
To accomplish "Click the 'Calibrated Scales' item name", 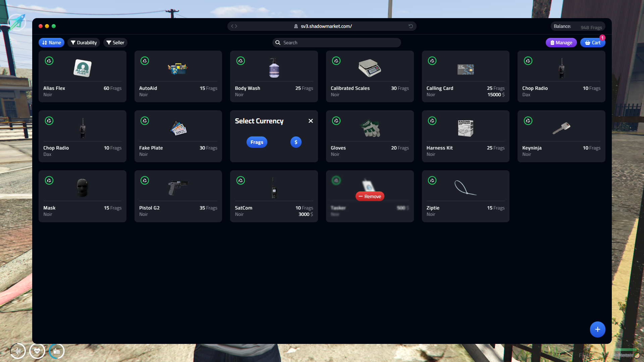I will click(x=350, y=88).
